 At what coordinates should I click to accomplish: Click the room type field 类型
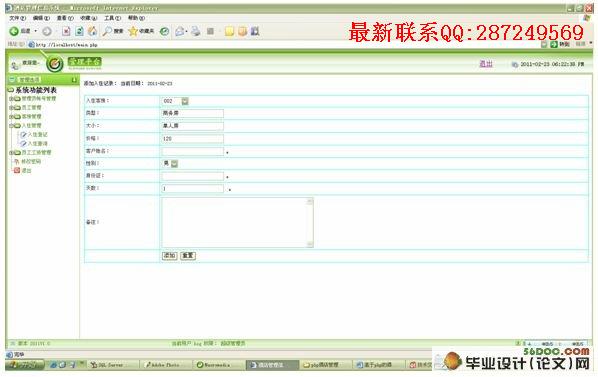193,113
